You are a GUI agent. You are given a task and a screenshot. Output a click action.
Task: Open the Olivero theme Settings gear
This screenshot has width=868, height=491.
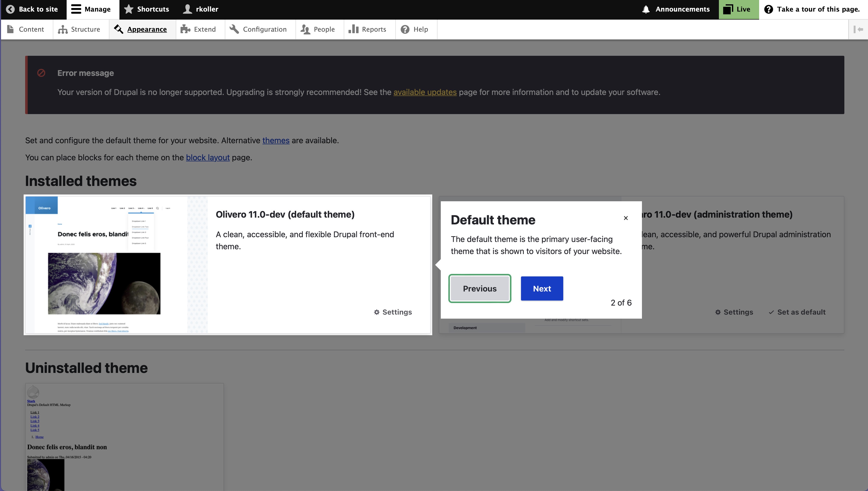pos(392,312)
